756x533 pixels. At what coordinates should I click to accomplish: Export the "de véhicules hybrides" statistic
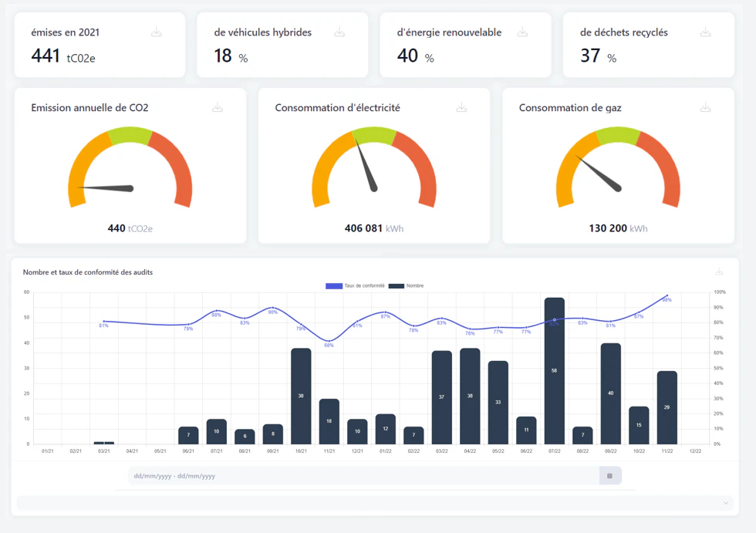tap(339, 32)
